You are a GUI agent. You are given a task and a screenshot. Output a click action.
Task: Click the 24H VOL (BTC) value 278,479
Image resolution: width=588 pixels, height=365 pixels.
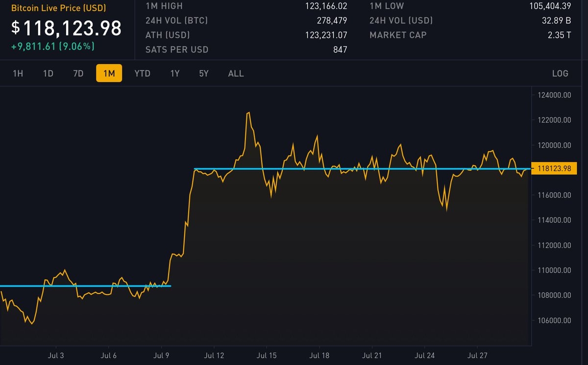coord(332,21)
